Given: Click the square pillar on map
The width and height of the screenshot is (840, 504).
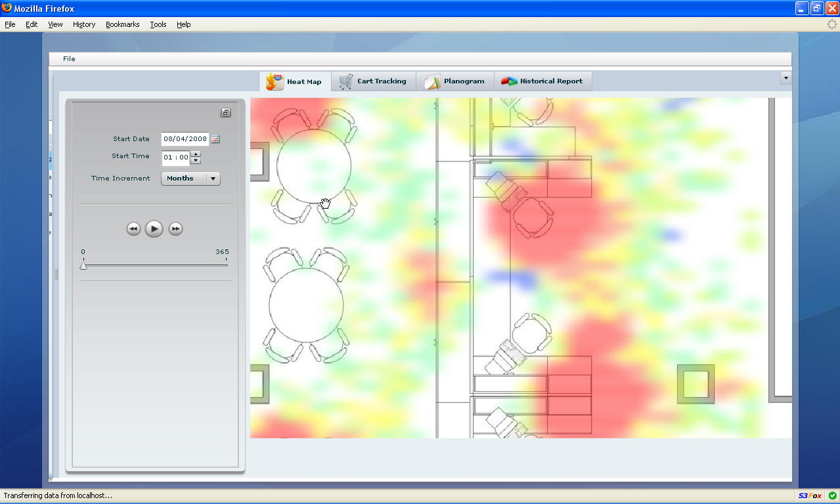Looking at the screenshot, I should (x=696, y=384).
